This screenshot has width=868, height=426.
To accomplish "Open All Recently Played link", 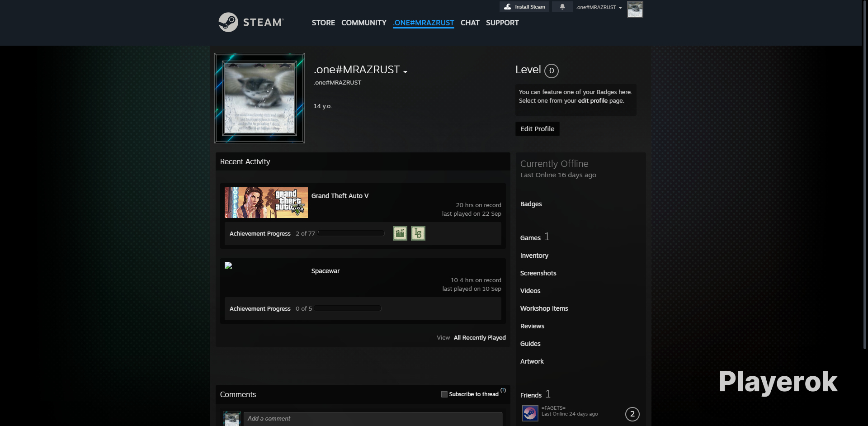I will pyautogui.click(x=480, y=338).
